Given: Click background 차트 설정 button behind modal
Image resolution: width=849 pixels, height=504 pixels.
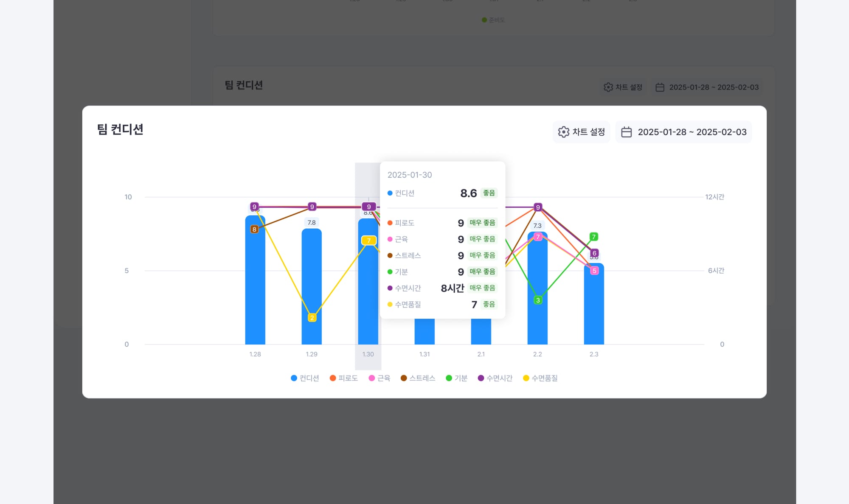Looking at the screenshot, I should coord(623,87).
